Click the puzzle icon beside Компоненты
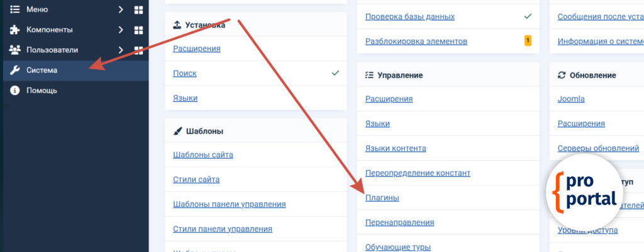Screen dimensions: 644x252 [x=14, y=30]
